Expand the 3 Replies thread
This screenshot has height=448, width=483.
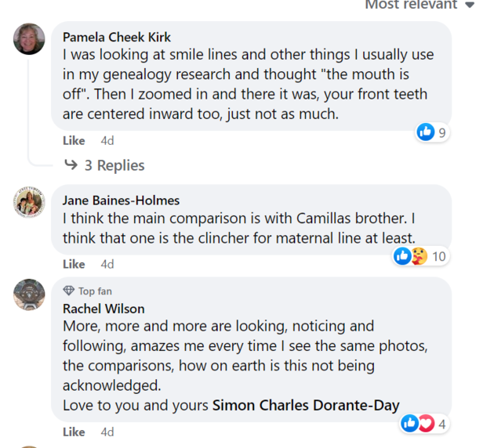(x=114, y=165)
